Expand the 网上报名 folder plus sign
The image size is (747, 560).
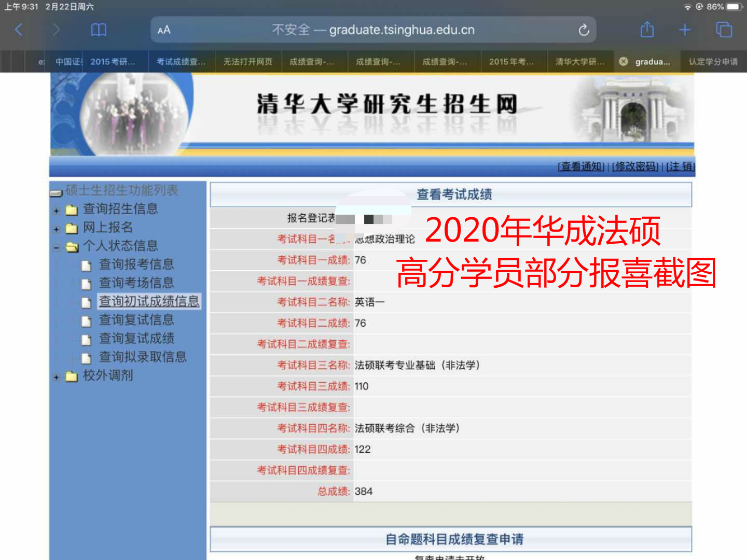[57, 229]
